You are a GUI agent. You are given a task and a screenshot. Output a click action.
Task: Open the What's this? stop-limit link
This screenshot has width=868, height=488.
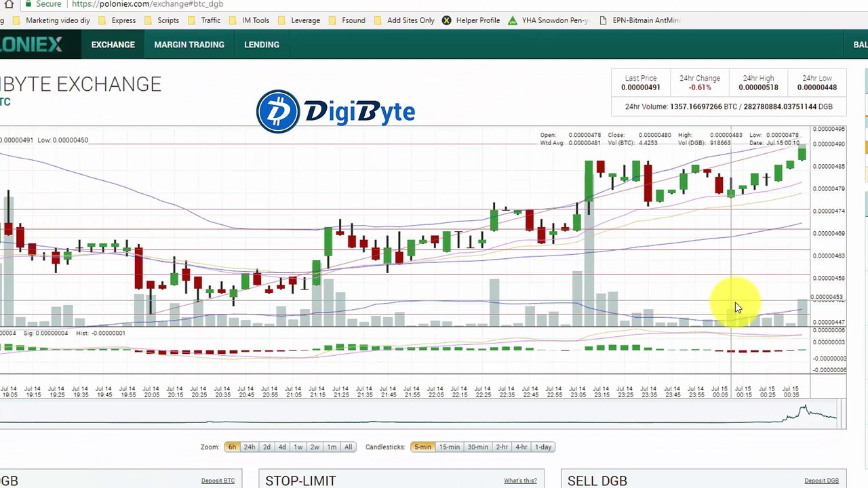coord(520,481)
